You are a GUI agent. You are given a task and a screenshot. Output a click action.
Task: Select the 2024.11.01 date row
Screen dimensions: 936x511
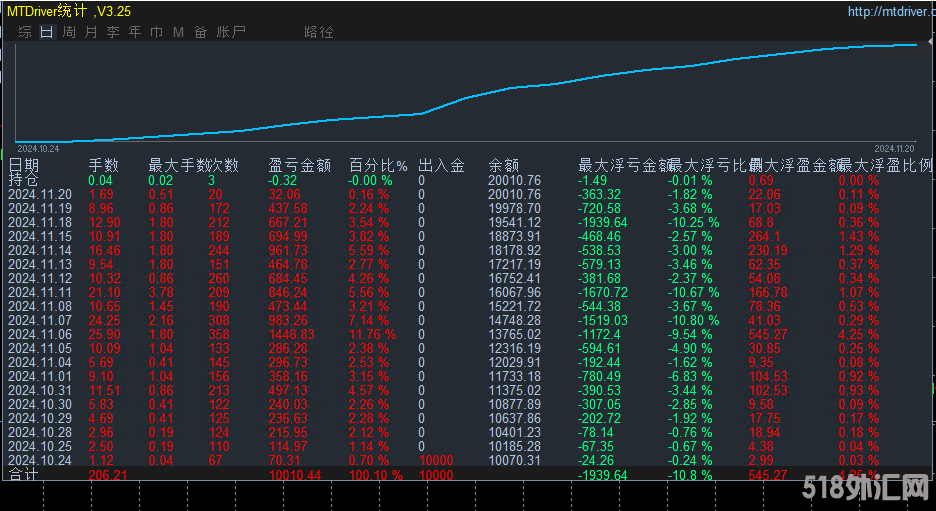40,377
